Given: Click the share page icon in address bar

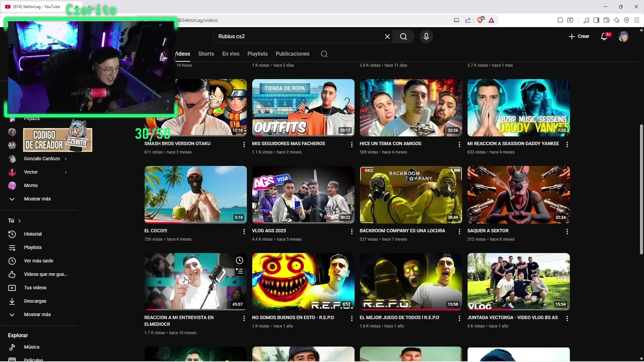Looking at the screenshot, I should [x=468, y=20].
